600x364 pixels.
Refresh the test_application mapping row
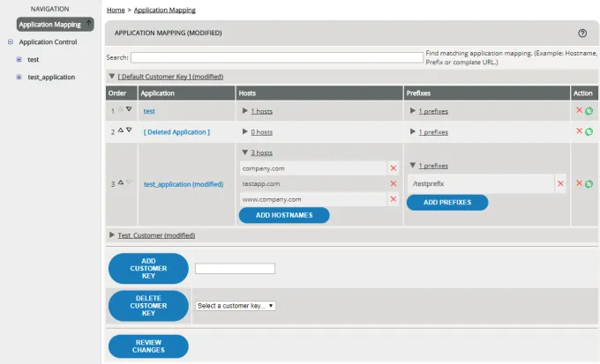589,184
